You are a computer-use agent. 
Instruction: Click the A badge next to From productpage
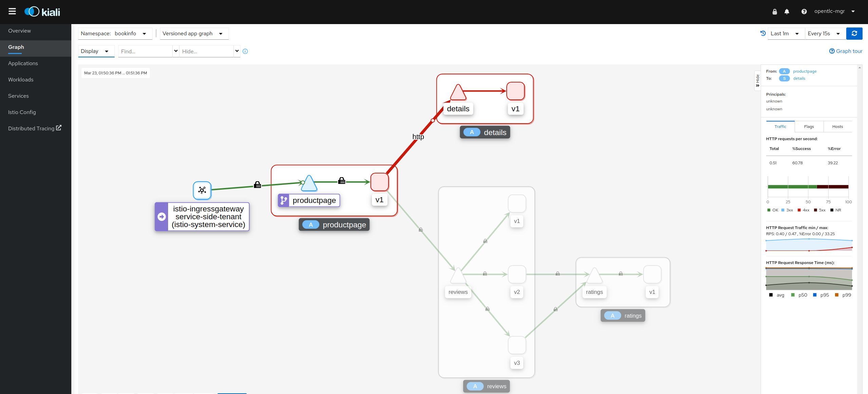[784, 71]
